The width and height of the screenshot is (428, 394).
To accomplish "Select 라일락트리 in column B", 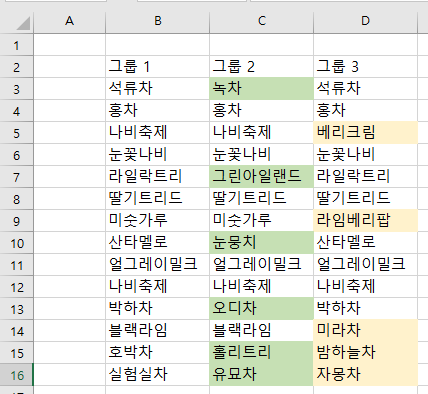I will click(158, 177).
